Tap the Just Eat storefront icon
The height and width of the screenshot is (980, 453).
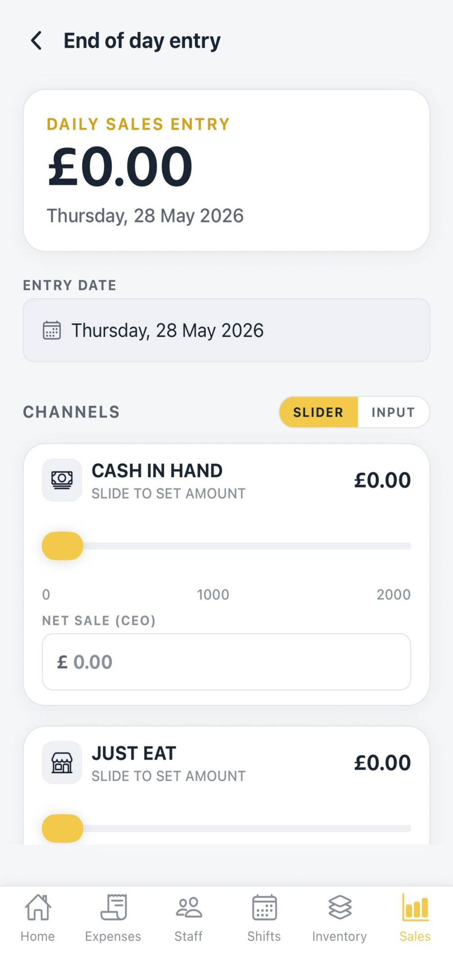62,762
